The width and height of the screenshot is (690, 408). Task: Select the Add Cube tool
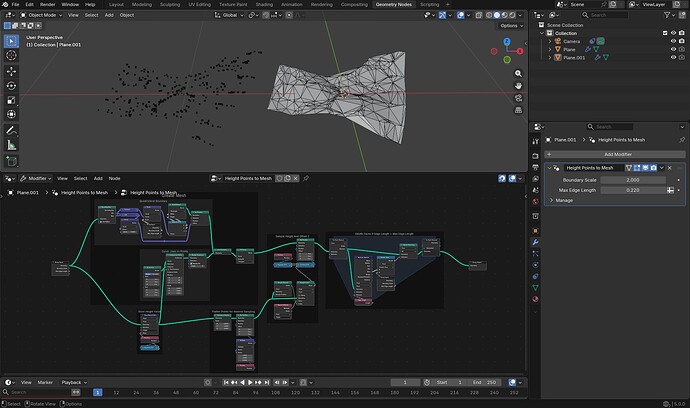pos(11,161)
